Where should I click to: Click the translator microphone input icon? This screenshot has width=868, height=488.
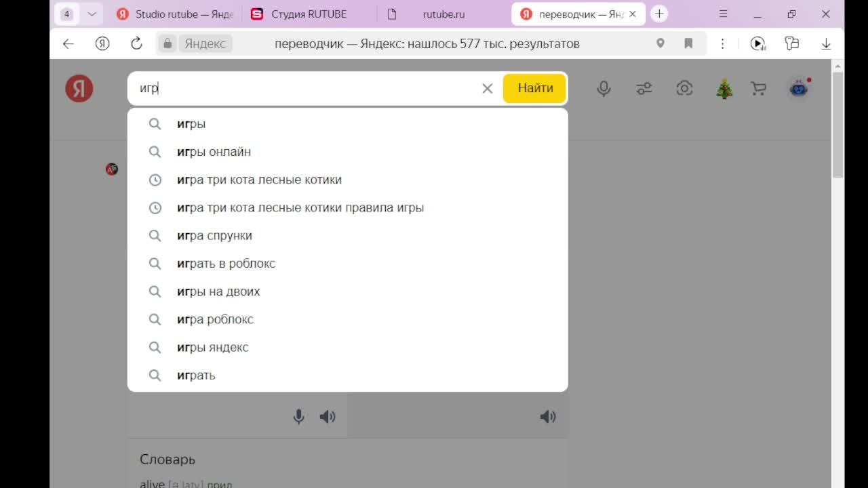tap(298, 416)
